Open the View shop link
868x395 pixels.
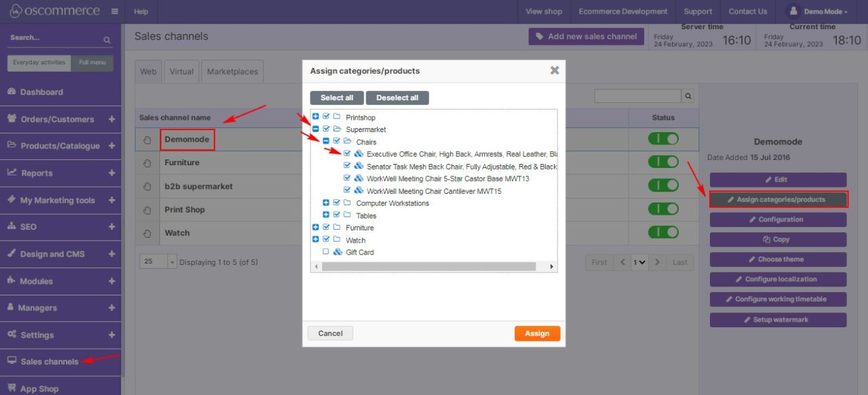click(544, 12)
